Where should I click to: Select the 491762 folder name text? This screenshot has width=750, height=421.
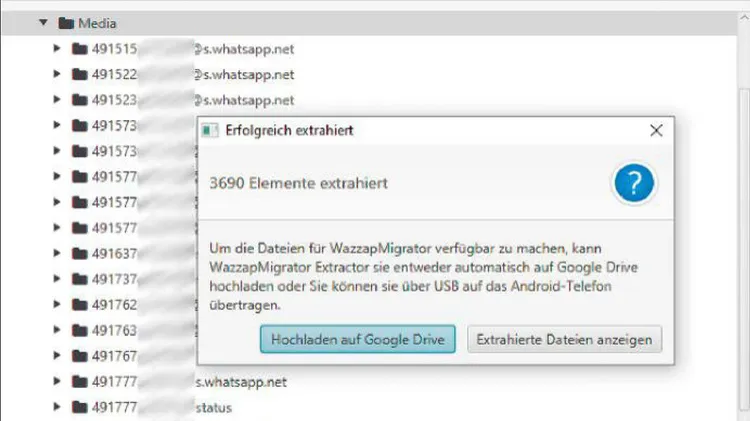(114, 305)
